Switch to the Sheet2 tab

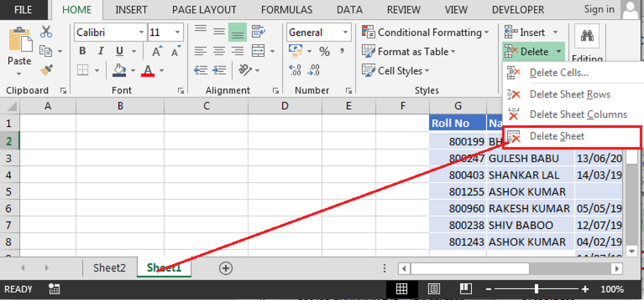point(109,267)
